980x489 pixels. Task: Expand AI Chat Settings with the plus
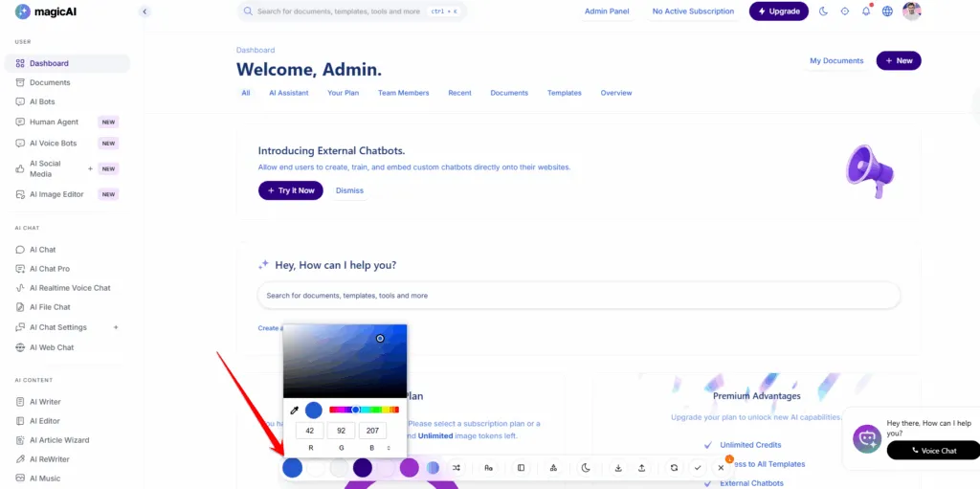(116, 327)
